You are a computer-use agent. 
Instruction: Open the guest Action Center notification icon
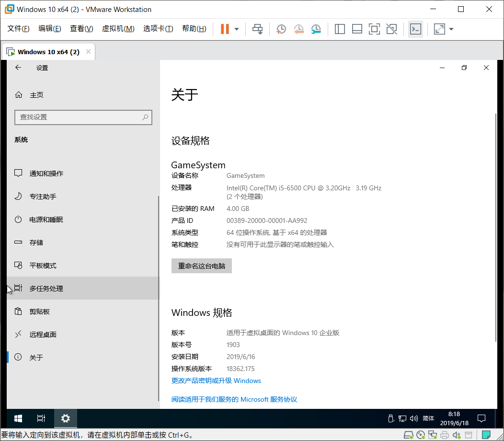point(481,418)
